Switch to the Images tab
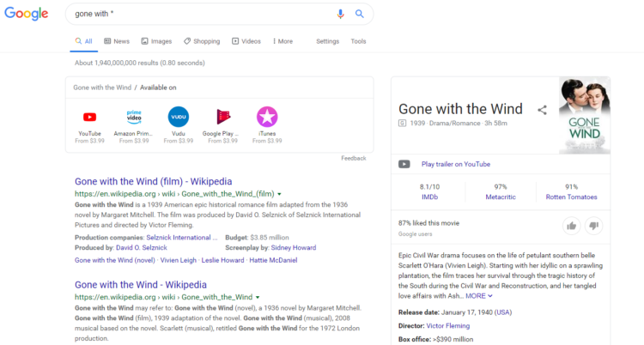Image resolution: width=644 pixels, height=345 pixels. point(155,41)
